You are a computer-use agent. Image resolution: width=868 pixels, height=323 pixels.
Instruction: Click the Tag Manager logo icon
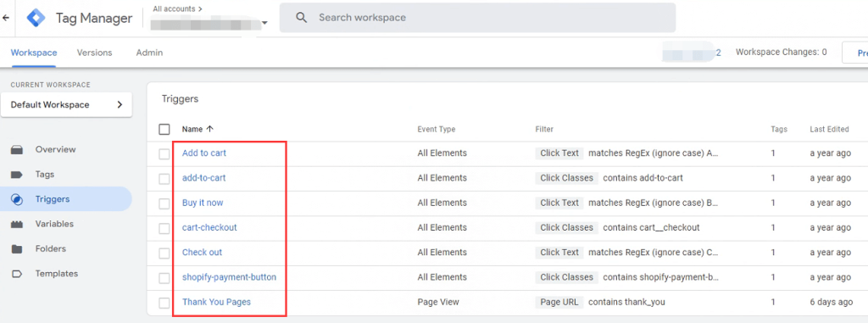point(36,19)
